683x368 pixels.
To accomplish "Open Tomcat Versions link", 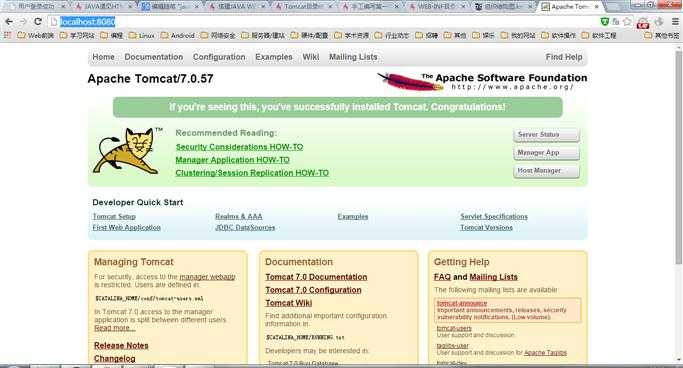I will click(x=487, y=227).
